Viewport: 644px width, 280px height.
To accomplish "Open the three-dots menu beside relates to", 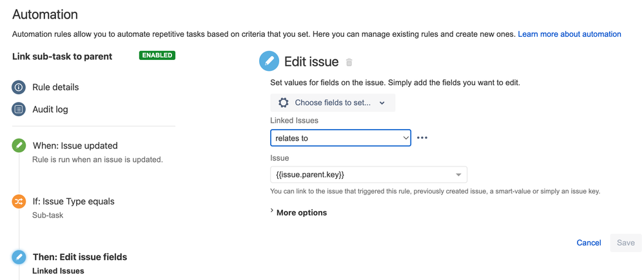I will click(x=422, y=138).
